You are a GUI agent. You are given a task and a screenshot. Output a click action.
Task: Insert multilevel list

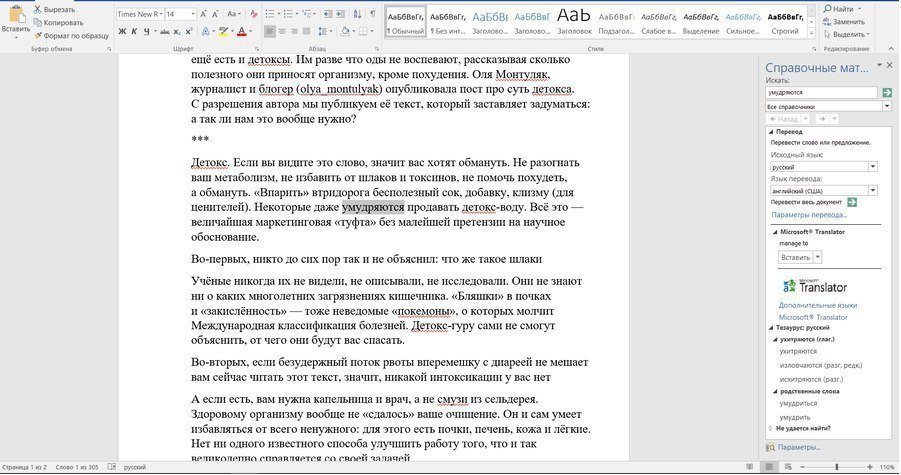tap(306, 14)
